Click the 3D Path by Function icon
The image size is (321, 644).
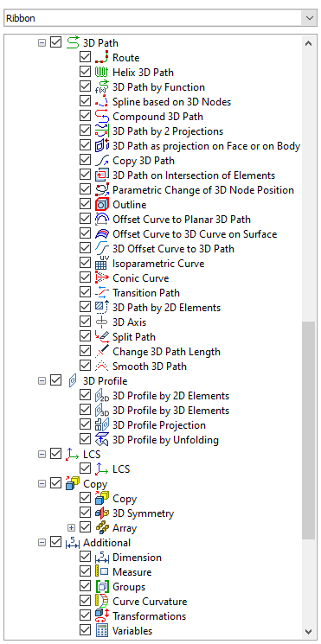point(101,87)
